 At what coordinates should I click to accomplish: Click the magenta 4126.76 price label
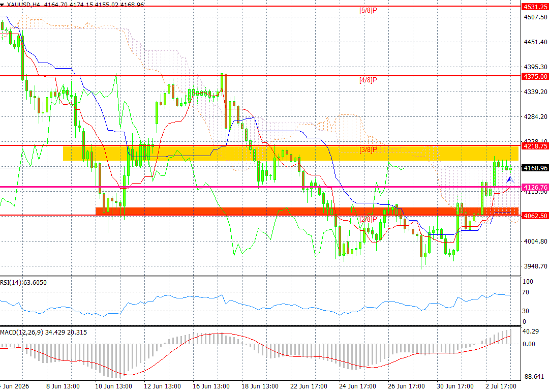tap(535, 188)
